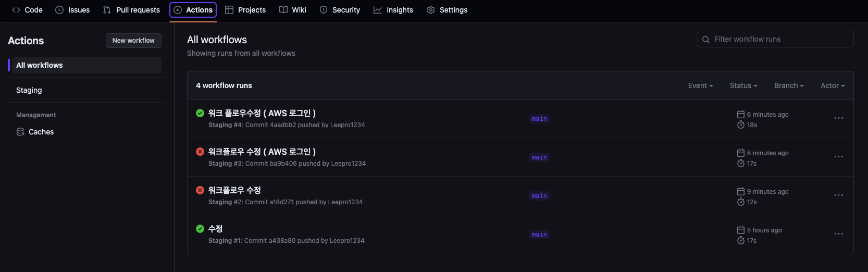Image resolution: width=868 pixels, height=272 pixels.
Task: Switch to the Pull requests tab
Action: coord(131,10)
